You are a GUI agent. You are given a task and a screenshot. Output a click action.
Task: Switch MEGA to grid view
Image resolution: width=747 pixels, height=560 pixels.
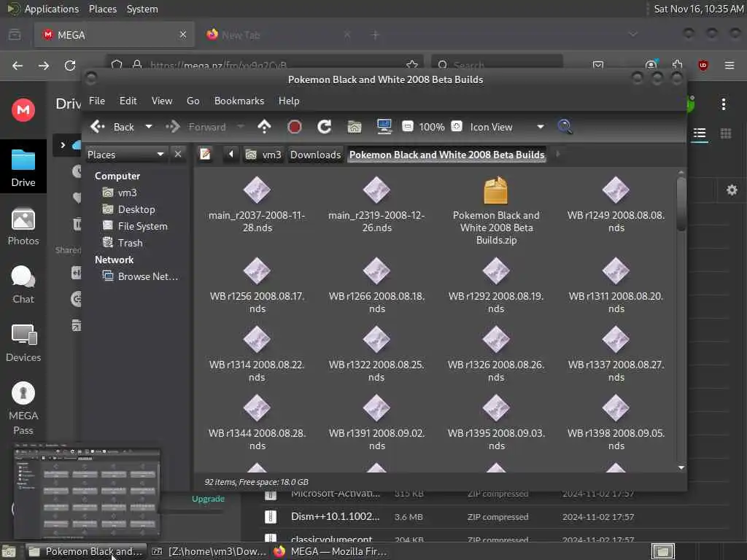[726, 133]
